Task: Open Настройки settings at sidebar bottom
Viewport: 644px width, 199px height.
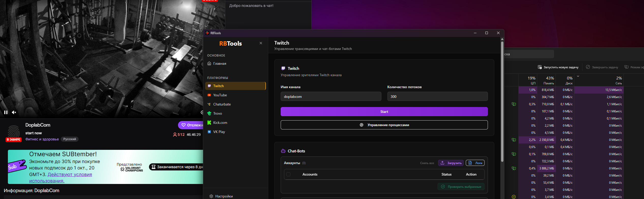Action: click(x=224, y=196)
